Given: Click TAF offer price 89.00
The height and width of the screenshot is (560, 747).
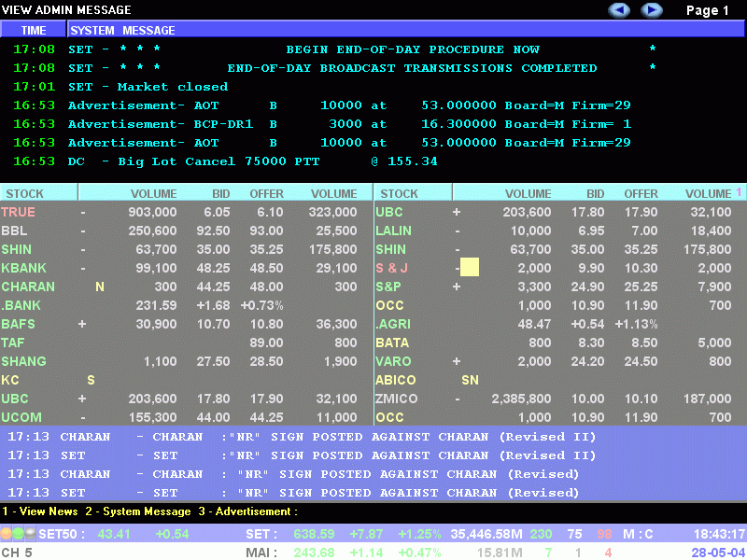Looking at the screenshot, I should click(x=266, y=343).
